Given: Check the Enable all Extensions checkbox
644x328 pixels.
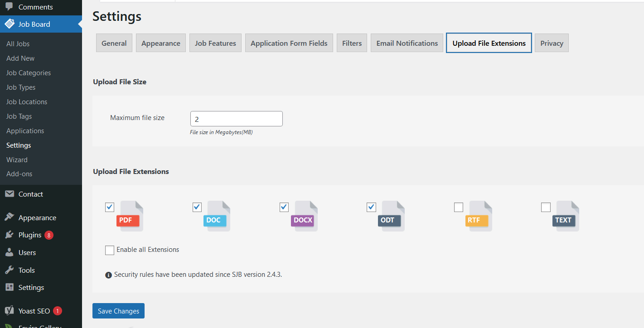Looking at the screenshot, I should click(x=110, y=250).
